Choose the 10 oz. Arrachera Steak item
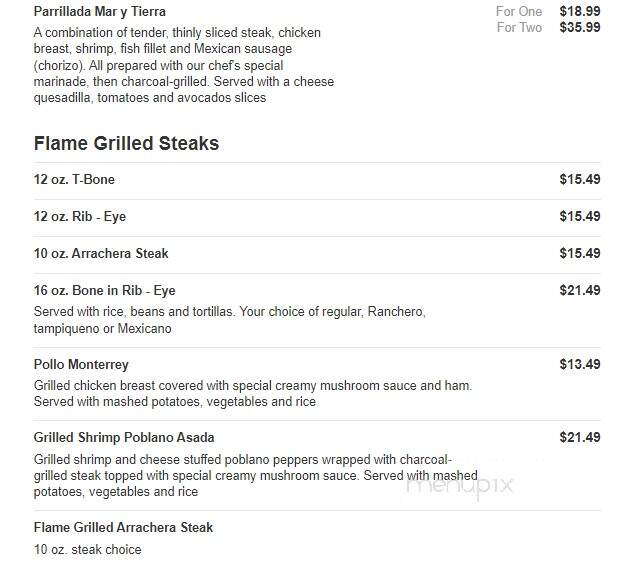The image size is (639, 568). click(x=101, y=253)
